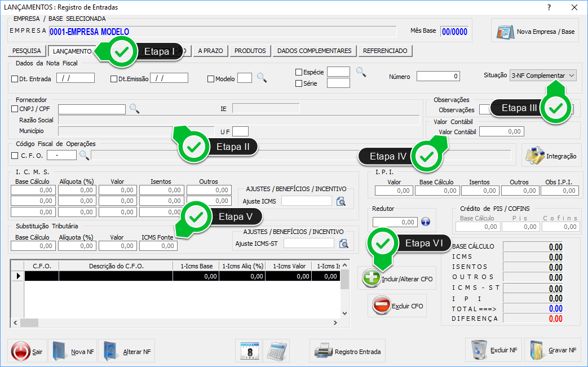Image resolution: width=588 pixels, height=367 pixels.
Task: Search supplier with CNPJ / CPF magnifier
Action: [x=134, y=109]
